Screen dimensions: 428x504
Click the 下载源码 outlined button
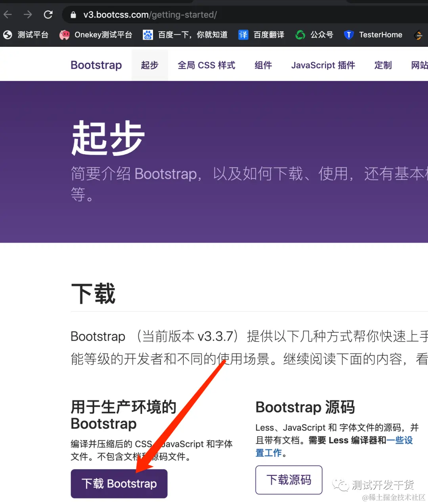289,480
